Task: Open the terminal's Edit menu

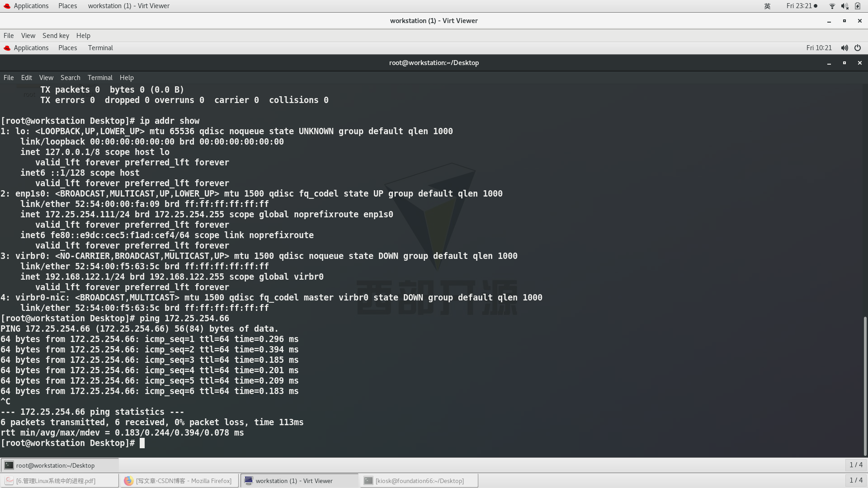Action: coord(27,78)
